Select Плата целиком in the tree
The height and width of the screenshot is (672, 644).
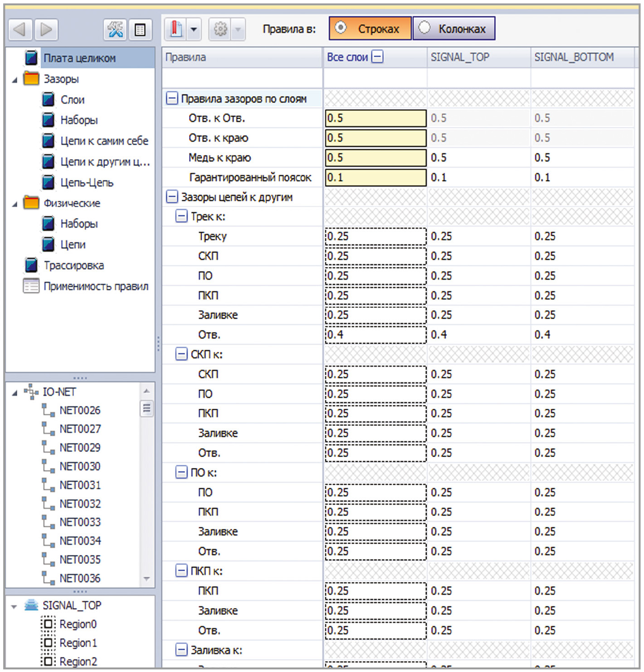point(79,58)
